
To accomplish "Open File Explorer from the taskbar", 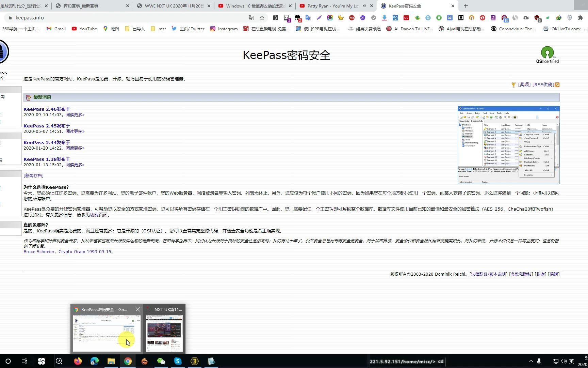I will point(111,361).
